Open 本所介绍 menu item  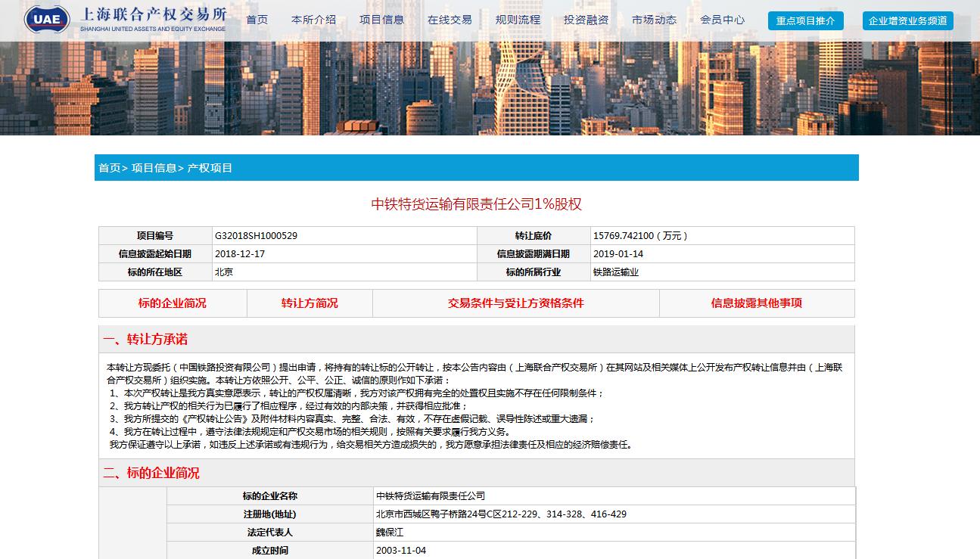(314, 20)
